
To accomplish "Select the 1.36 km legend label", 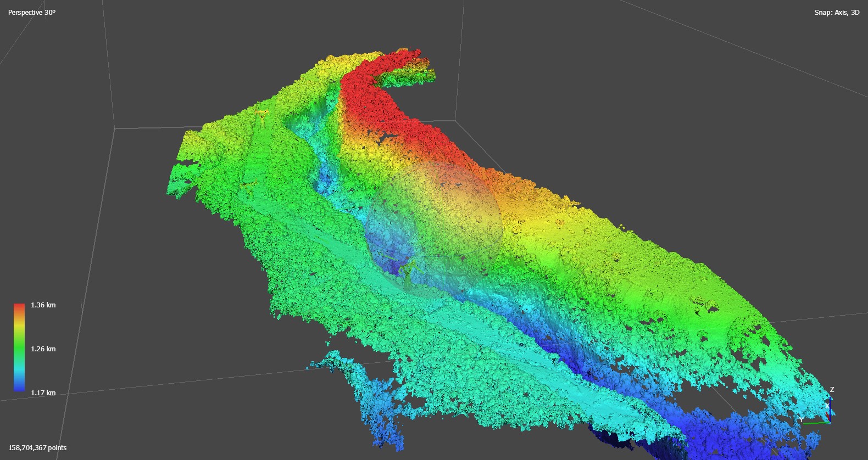I will pos(43,305).
